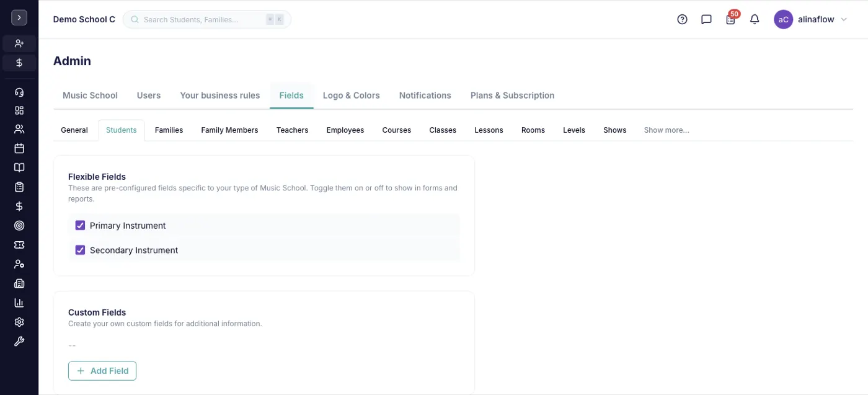Click the alinaflow username
The image size is (868, 395).
(x=816, y=19)
